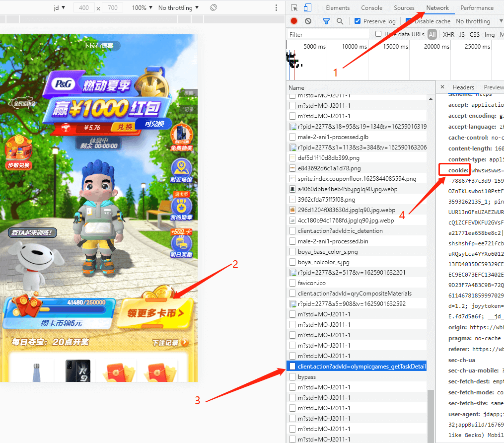Viewport: 504px width, 443px height.
Task: Tick the checkbox beside the bypass request
Action: tap(293, 377)
